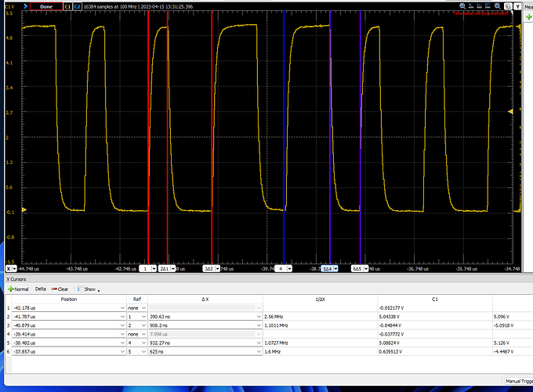Image resolution: width=533 pixels, height=392 pixels.
Task: Open cursor 5Δ4 label dropdown
Action: tap(335, 269)
